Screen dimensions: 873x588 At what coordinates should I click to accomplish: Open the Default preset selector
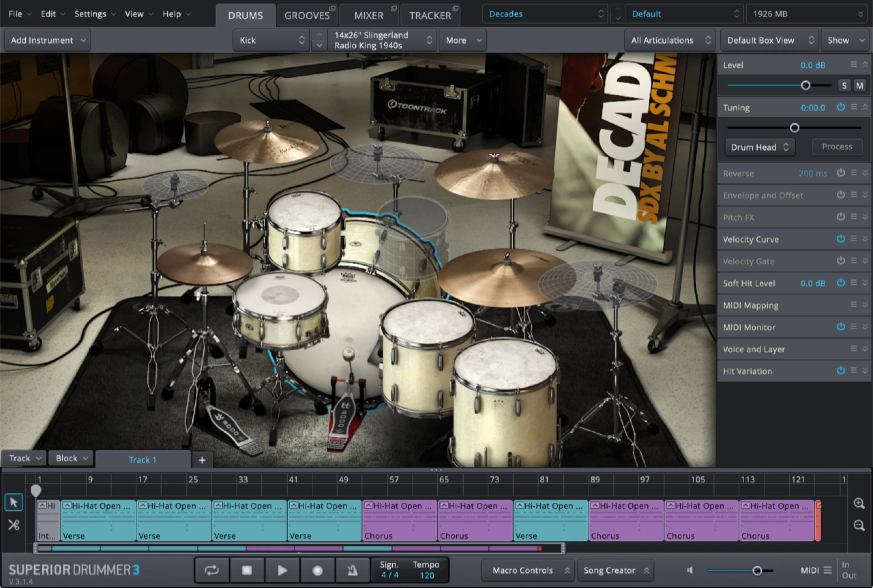(x=685, y=14)
